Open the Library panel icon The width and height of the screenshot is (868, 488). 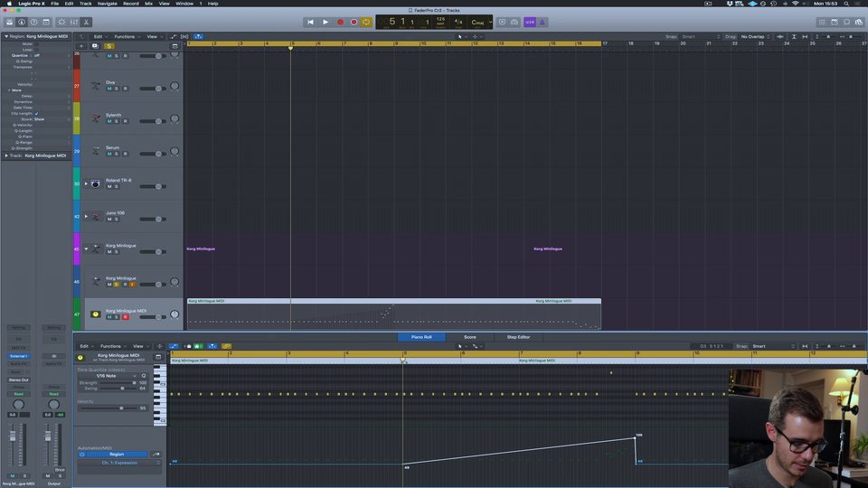pos(9,22)
